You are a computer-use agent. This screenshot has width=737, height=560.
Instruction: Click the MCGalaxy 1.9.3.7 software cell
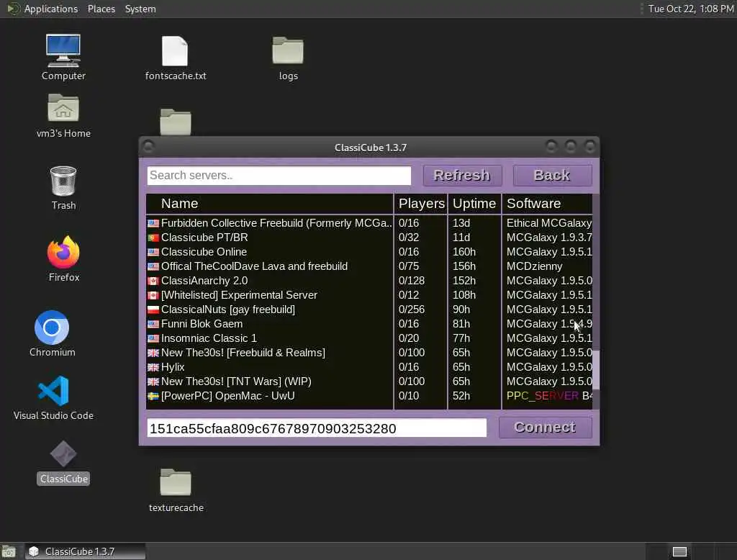point(548,238)
